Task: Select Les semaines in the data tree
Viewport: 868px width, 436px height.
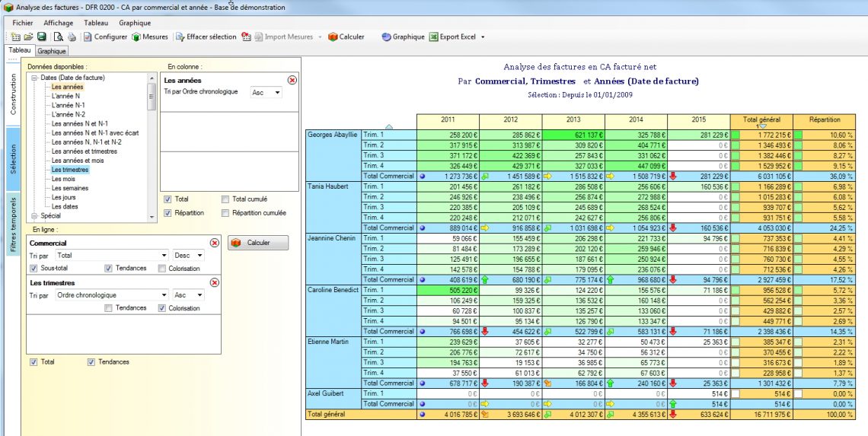Action: (x=70, y=188)
